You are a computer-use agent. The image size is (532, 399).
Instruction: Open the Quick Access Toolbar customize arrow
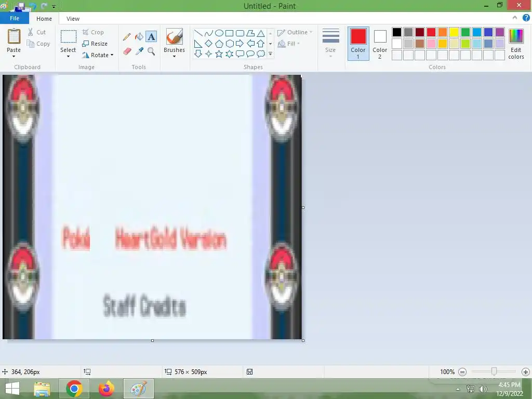pos(54,6)
